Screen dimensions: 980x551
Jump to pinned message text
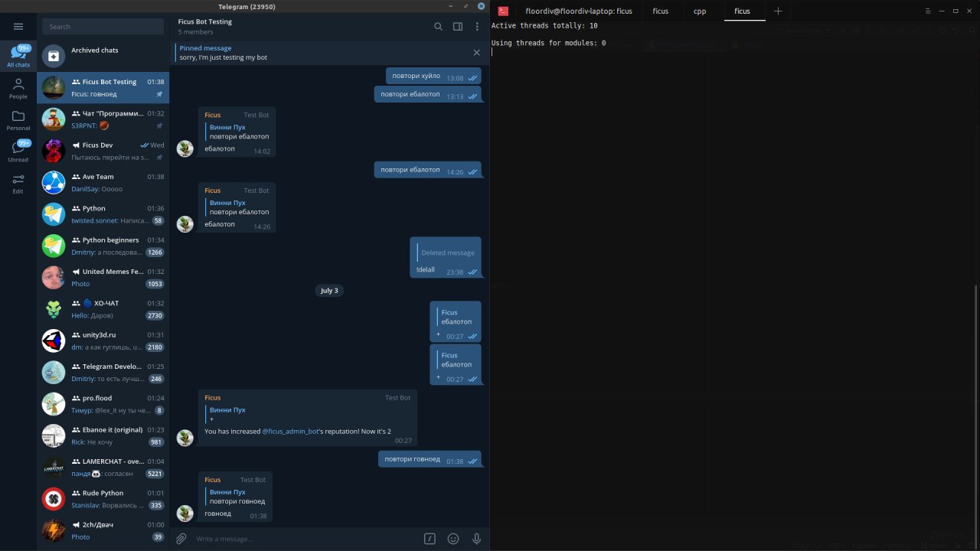(x=224, y=57)
